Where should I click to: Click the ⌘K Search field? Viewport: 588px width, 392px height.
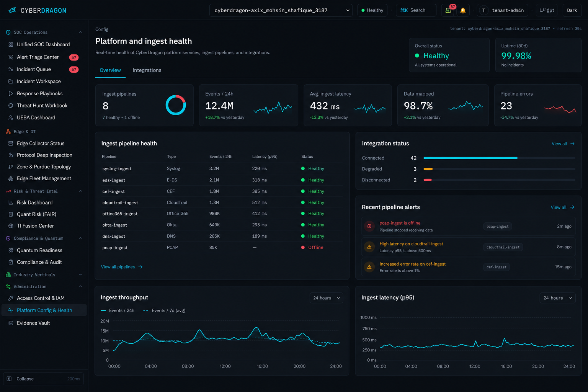pyautogui.click(x=416, y=10)
